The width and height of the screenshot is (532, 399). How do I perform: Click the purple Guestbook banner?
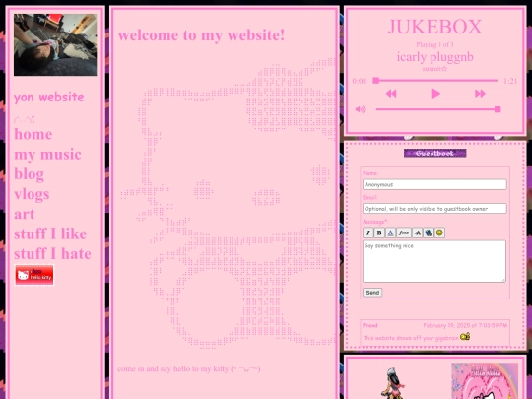coord(435,153)
